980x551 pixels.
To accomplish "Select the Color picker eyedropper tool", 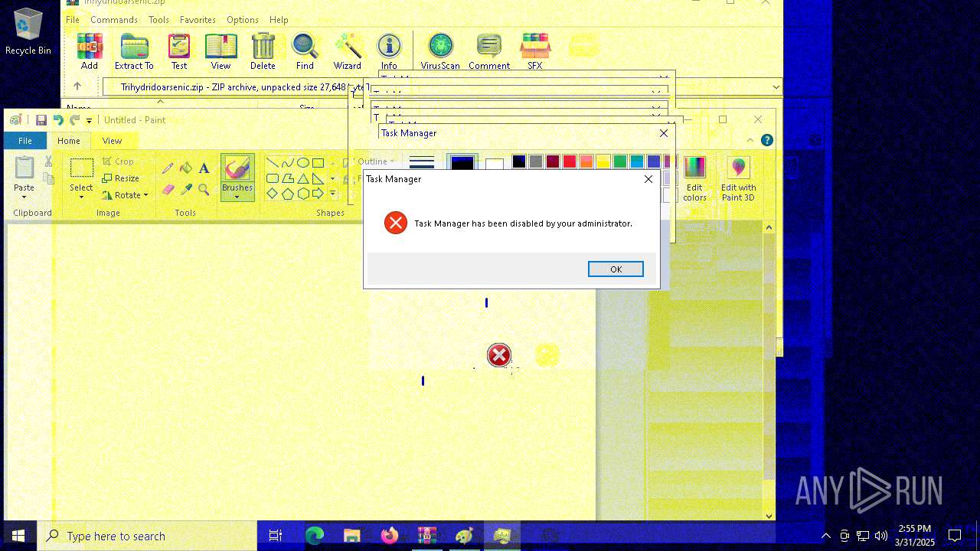I will pyautogui.click(x=185, y=189).
